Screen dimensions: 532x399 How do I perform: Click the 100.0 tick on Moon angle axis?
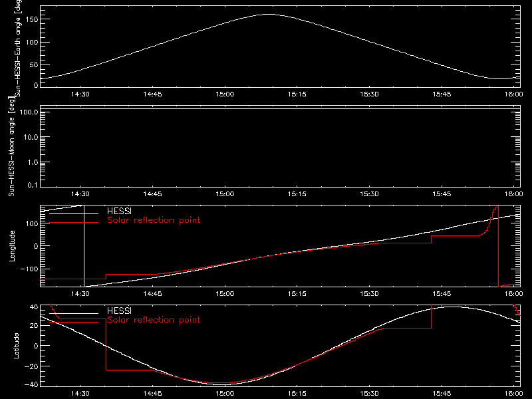(29, 112)
